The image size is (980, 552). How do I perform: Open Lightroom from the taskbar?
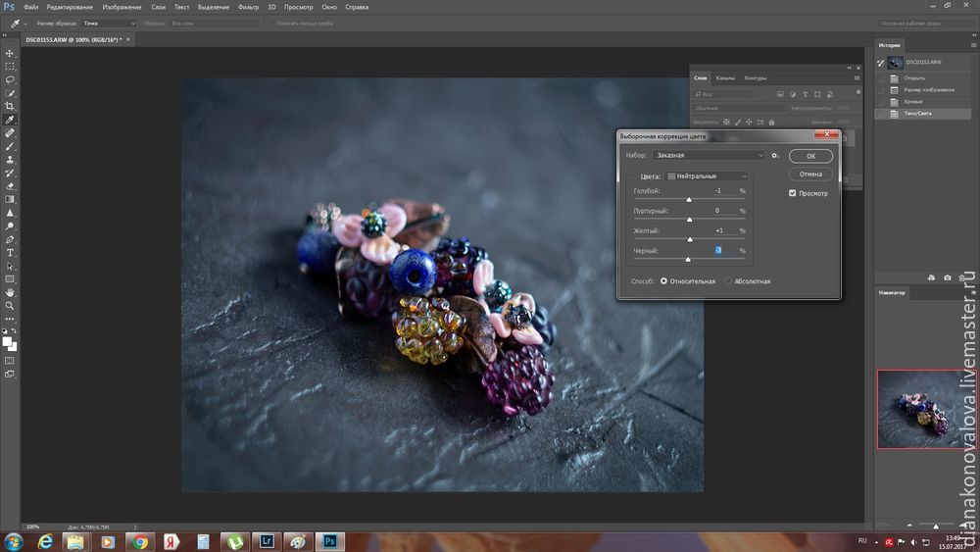click(266, 541)
